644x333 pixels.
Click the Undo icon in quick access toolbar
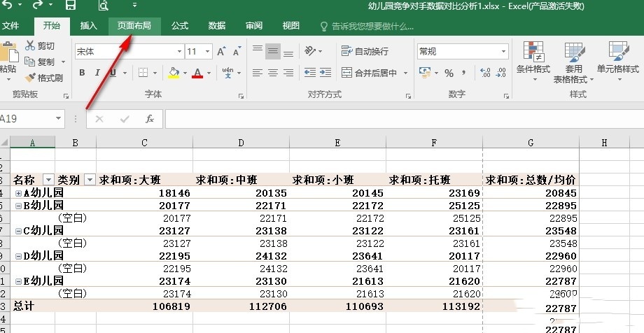coord(6,5)
